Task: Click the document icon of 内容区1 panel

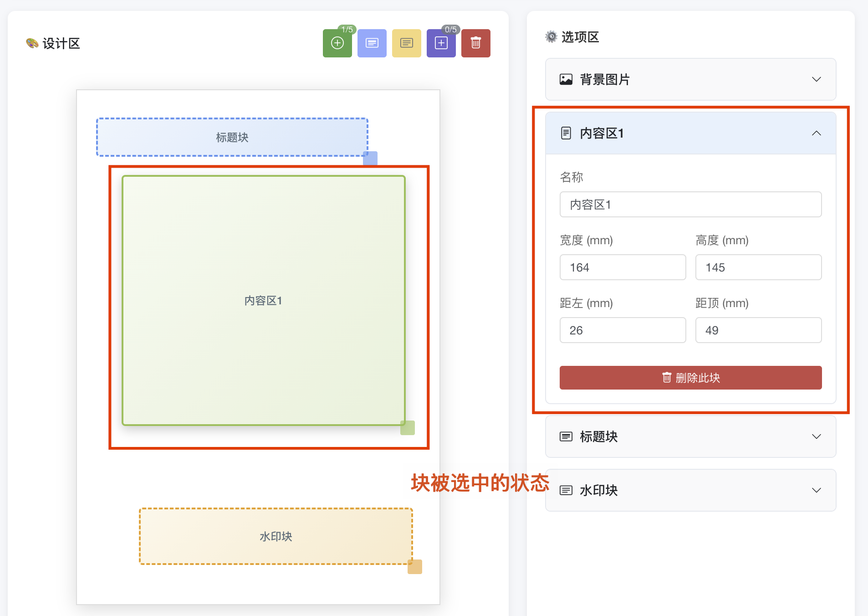Action: click(x=566, y=133)
